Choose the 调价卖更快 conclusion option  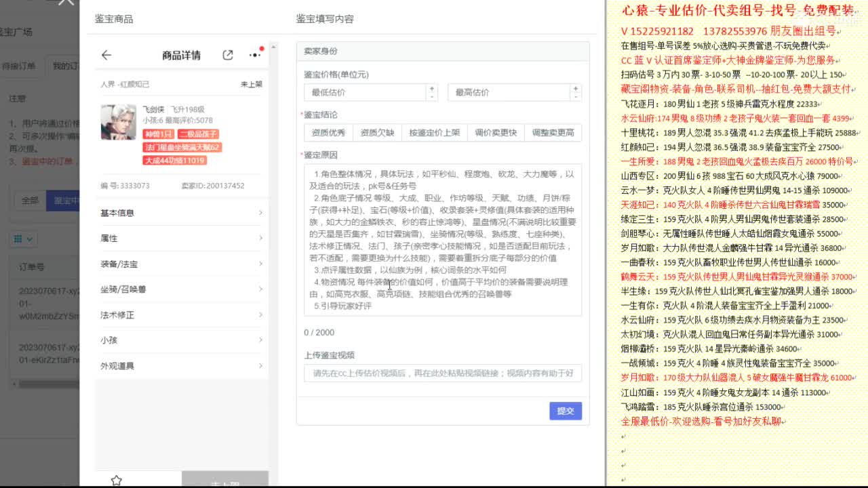pos(496,133)
